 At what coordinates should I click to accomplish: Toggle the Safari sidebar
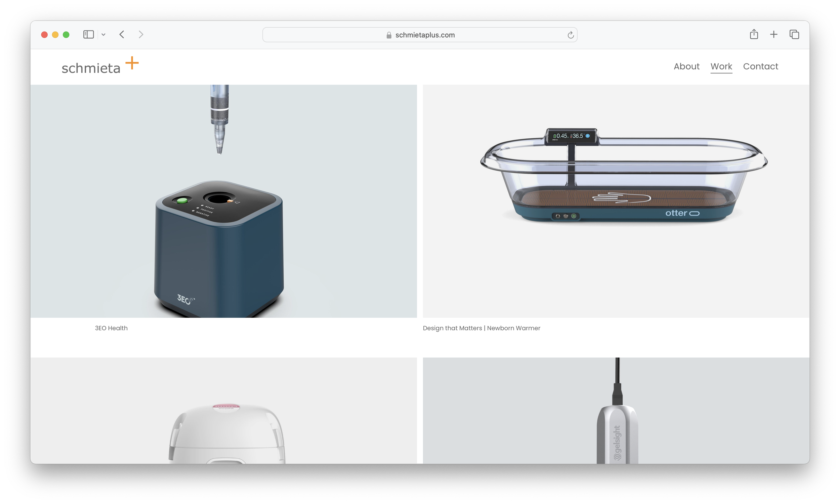coord(88,34)
